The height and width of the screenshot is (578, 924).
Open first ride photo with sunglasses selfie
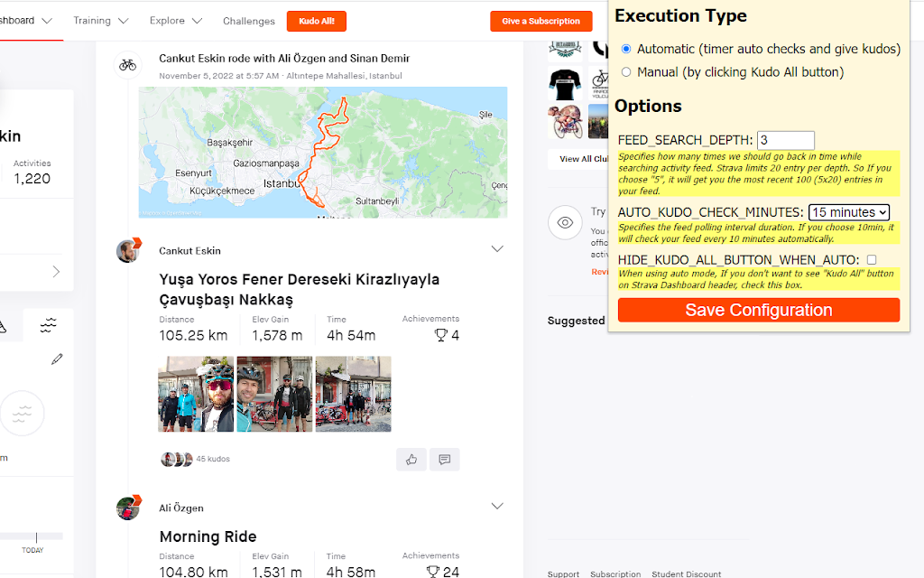click(196, 394)
